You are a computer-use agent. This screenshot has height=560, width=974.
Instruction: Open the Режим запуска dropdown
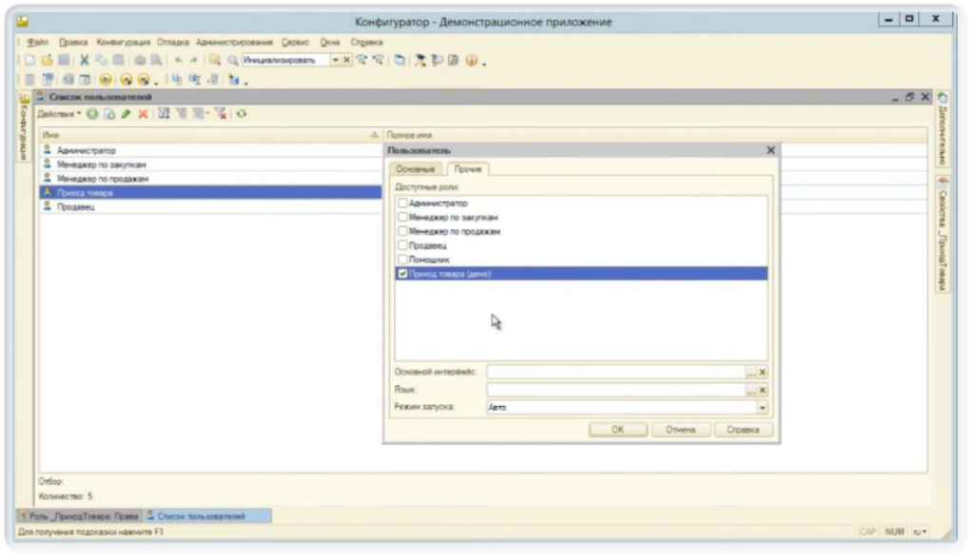click(x=762, y=407)
